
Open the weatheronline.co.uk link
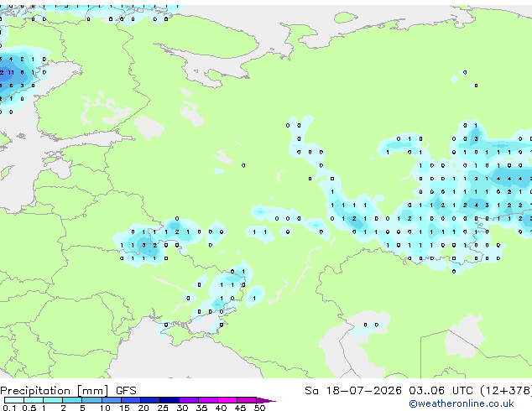click(462, 403)
